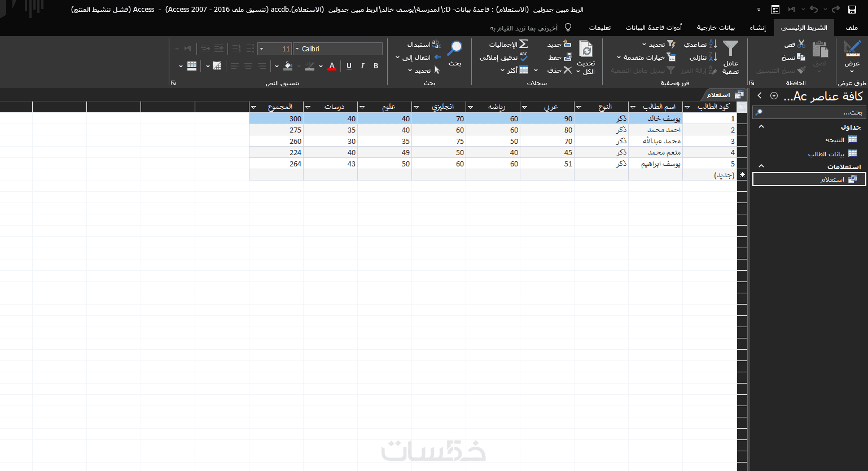Viewport: 868px width, 471px height.
Task: Click the أخبرني بما تريد القيام به box
Action: point(524,28)
